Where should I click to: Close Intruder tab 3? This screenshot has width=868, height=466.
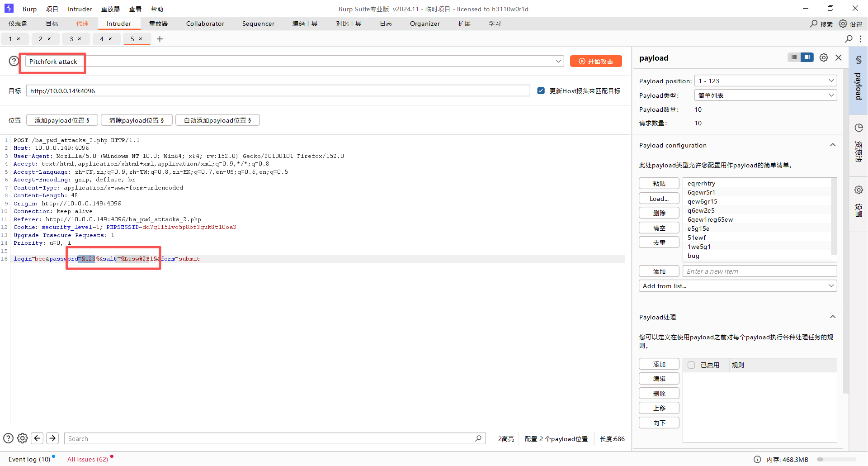(80, 39)
